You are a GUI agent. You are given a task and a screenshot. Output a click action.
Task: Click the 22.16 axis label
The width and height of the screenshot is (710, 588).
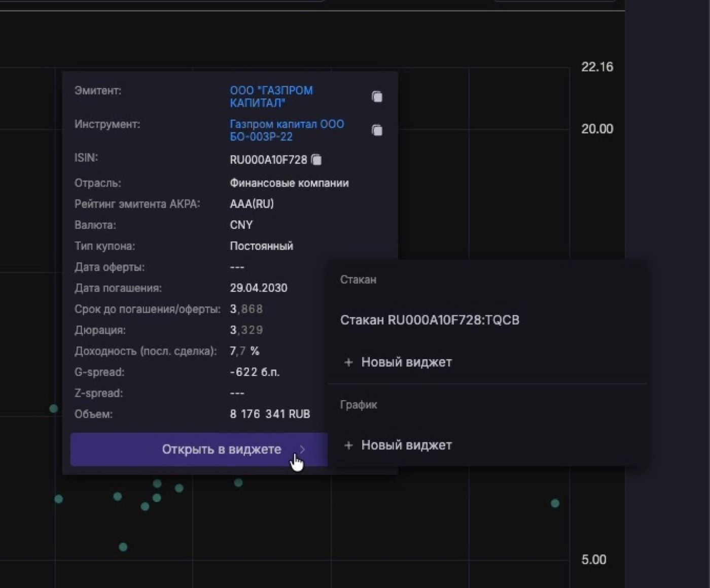597,67
